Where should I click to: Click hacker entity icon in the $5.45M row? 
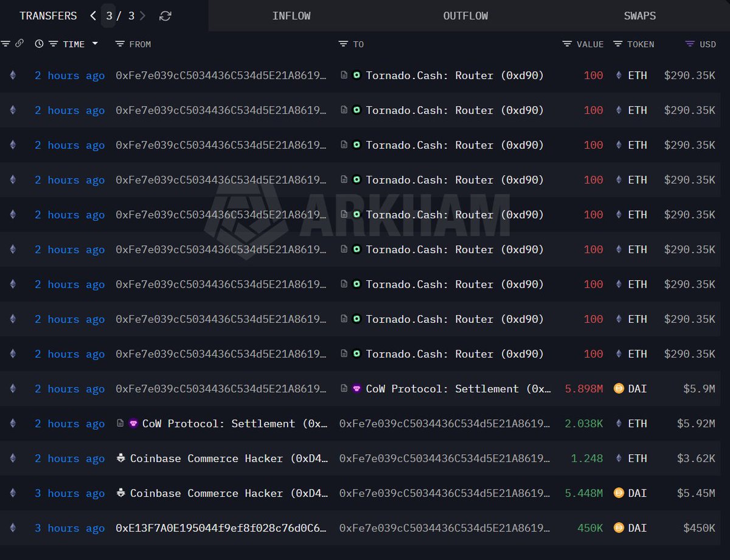click(x=120, y=493)
